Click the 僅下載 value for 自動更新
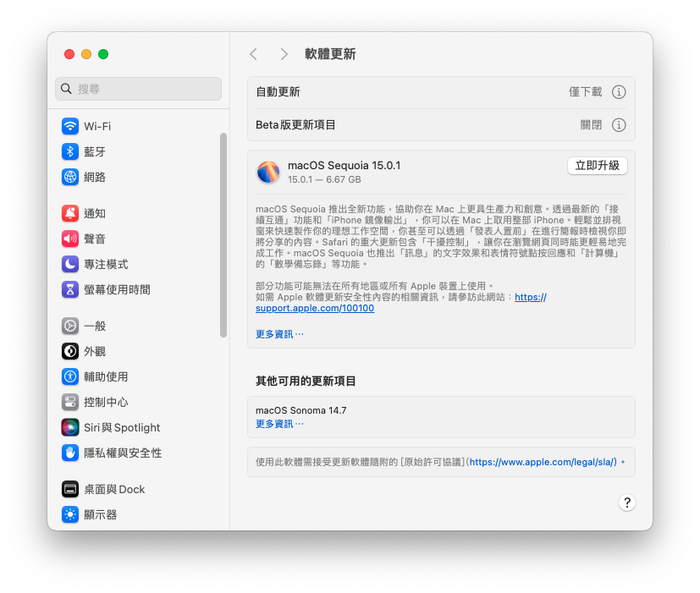The width and height of the screenshot is (700, 593). (x=585, y=92)
